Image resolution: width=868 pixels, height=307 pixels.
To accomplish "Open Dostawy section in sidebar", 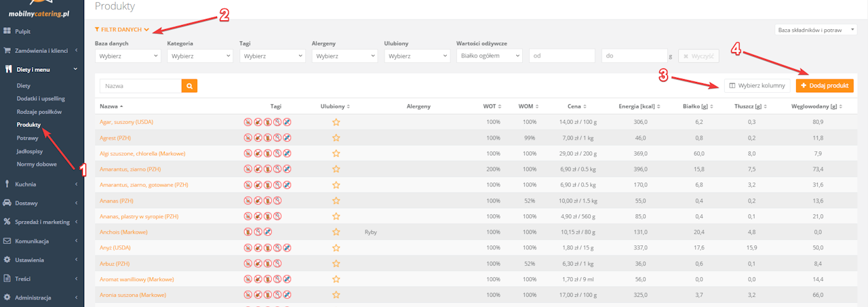I will click(x=28, y=203).
